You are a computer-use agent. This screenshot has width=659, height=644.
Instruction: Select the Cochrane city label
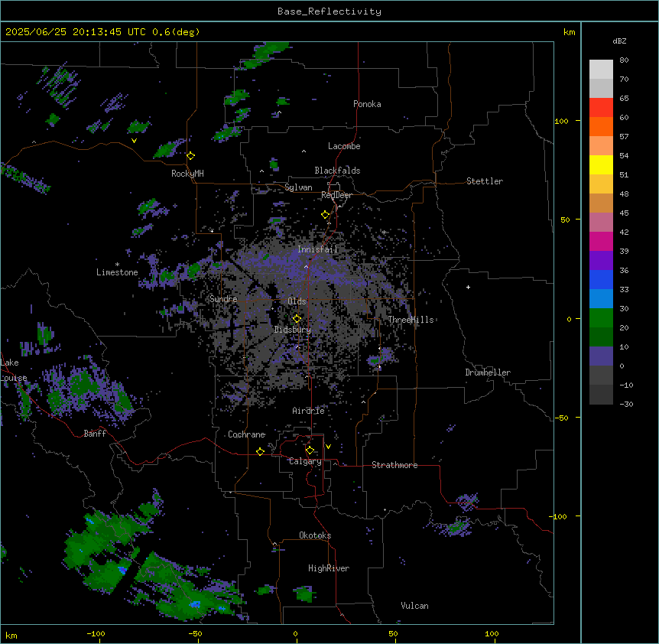tap(247, 434)
